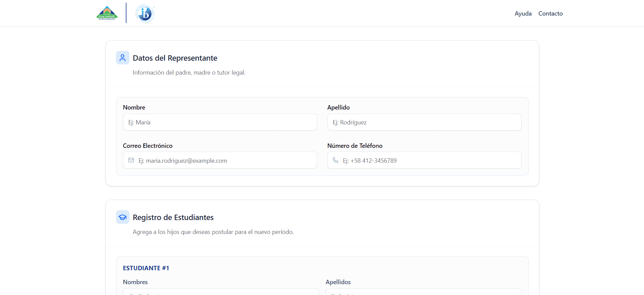Click the Registro de Estudiantes heading
This screenshot has width=644, height=295.
pyautogui.click(x=173, y=217)
